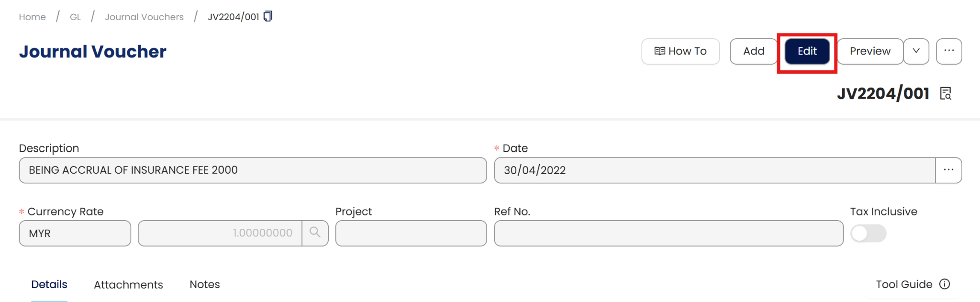
Task: Open the MYR currency selector
Action: click(x=75, y=234)
